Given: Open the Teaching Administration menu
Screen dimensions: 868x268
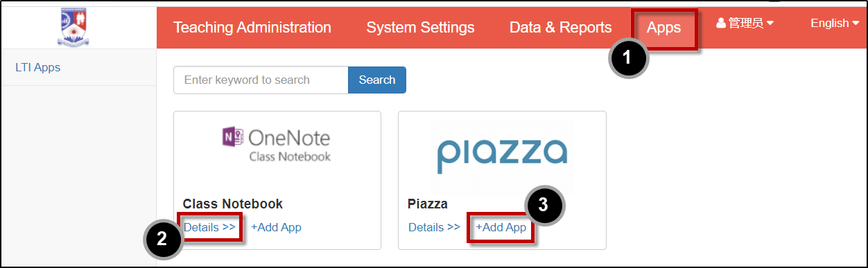Looking at the screenshot, I should pos(252,28).
